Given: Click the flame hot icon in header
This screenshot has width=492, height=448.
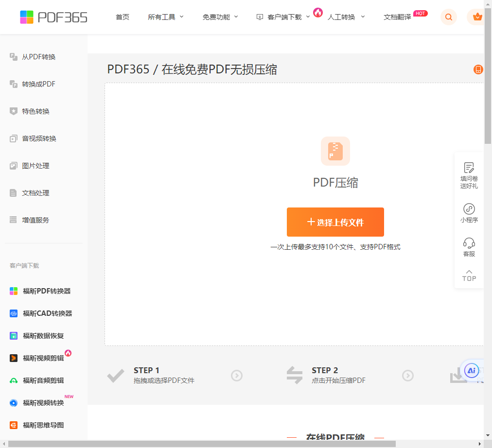Looking at the screenshot, I should tap(318, 13).
